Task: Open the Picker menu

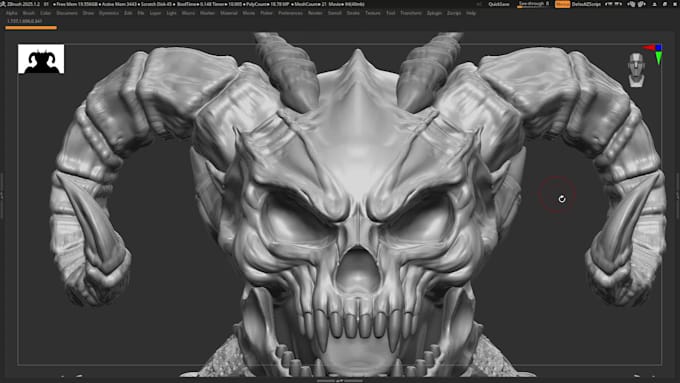Action: [x=266, y=13]
